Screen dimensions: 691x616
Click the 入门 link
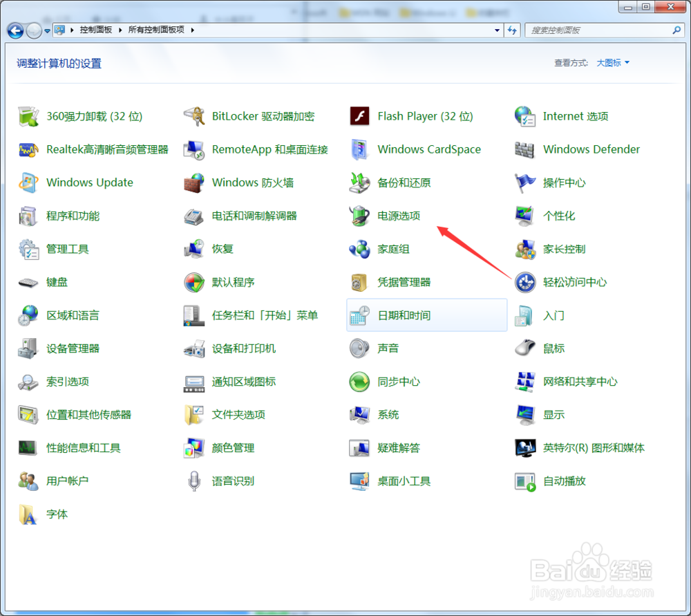(x=553, y=316)
